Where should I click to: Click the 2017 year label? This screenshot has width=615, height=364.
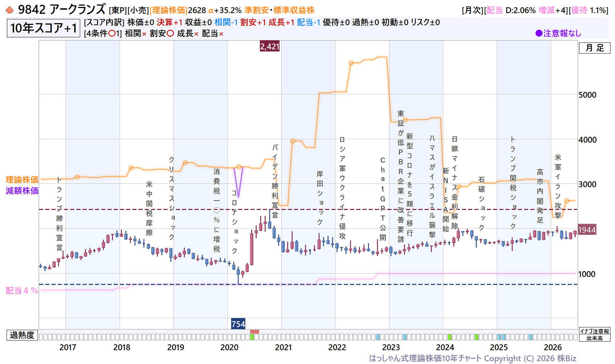[68, 347]
